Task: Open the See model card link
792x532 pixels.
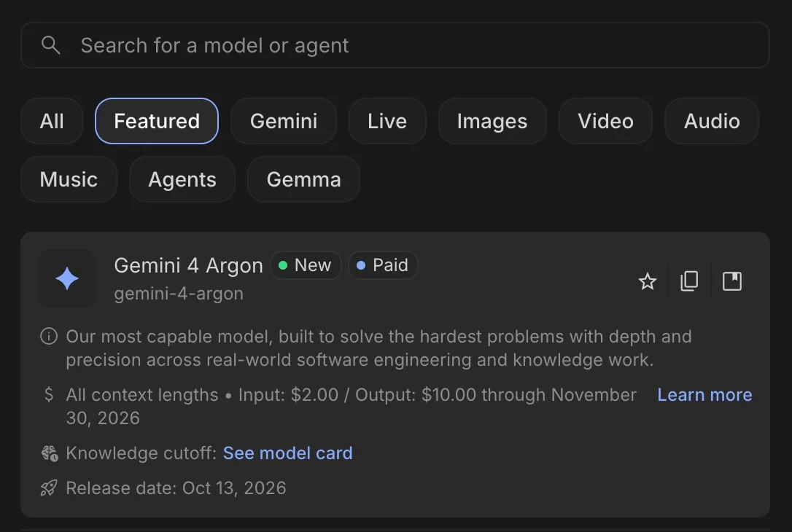Action: pyautogui.click(x=288, y=453)
